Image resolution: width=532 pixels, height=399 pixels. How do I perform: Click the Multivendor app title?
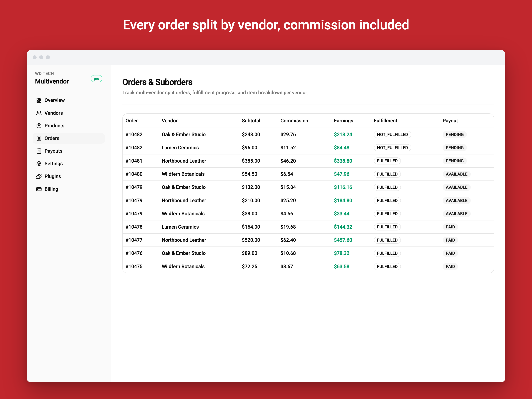52,81
